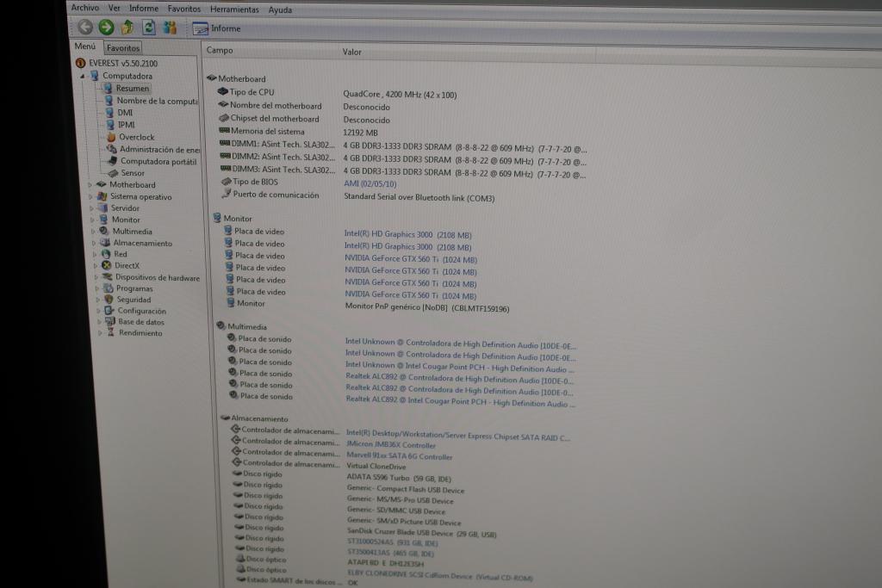Click the SanDisk Cruzer Blade USB value

click(x=422, y=533)
